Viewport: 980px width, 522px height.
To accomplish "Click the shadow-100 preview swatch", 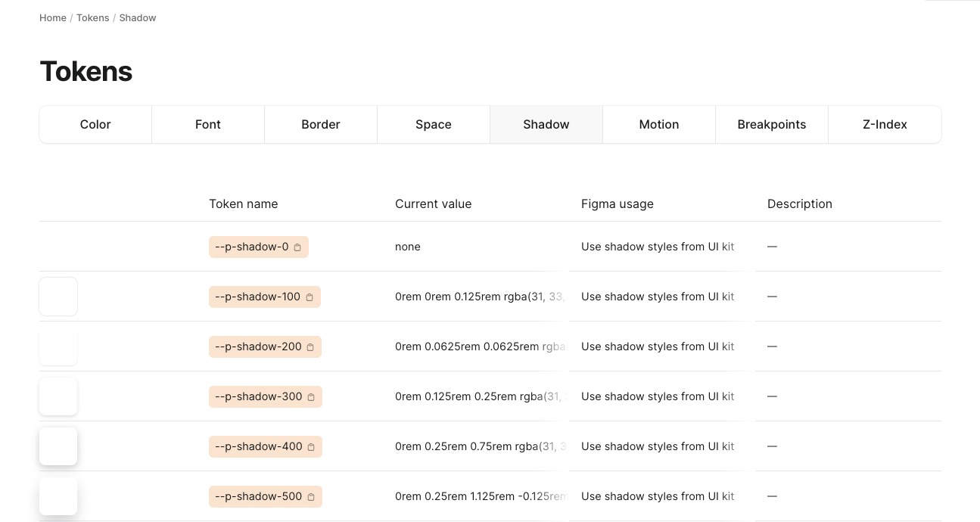I will (58, 297).
